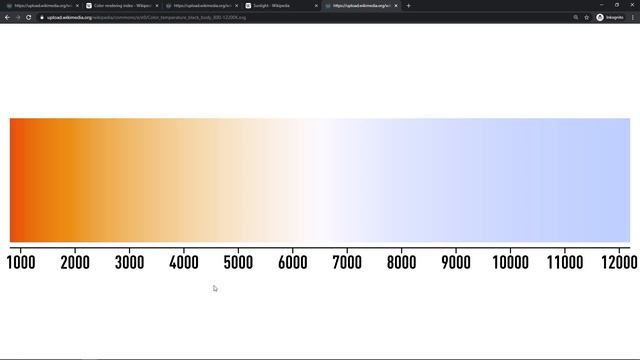Screen dimensions: 640x360
Task: Click the 6000 scale label
Action: click(293, 262)
